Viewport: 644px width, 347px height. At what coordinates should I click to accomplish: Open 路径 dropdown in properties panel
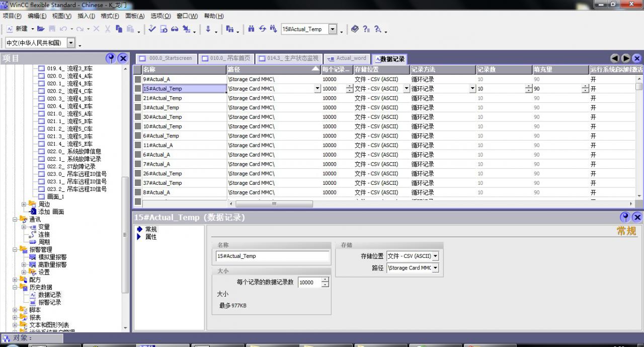tap(435, 268)
